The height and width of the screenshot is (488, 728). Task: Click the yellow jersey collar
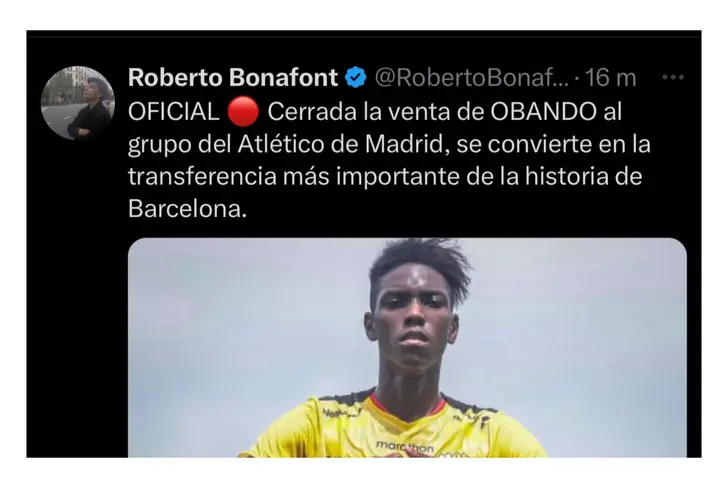pos(409,409)
